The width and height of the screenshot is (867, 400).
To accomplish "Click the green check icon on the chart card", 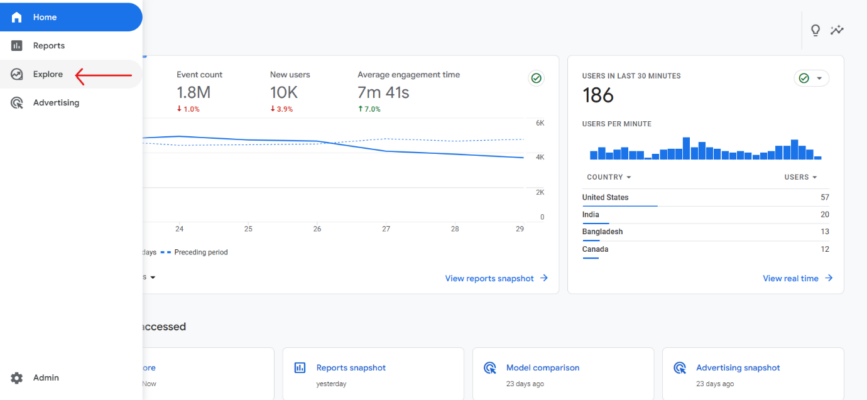I will 536,78.
